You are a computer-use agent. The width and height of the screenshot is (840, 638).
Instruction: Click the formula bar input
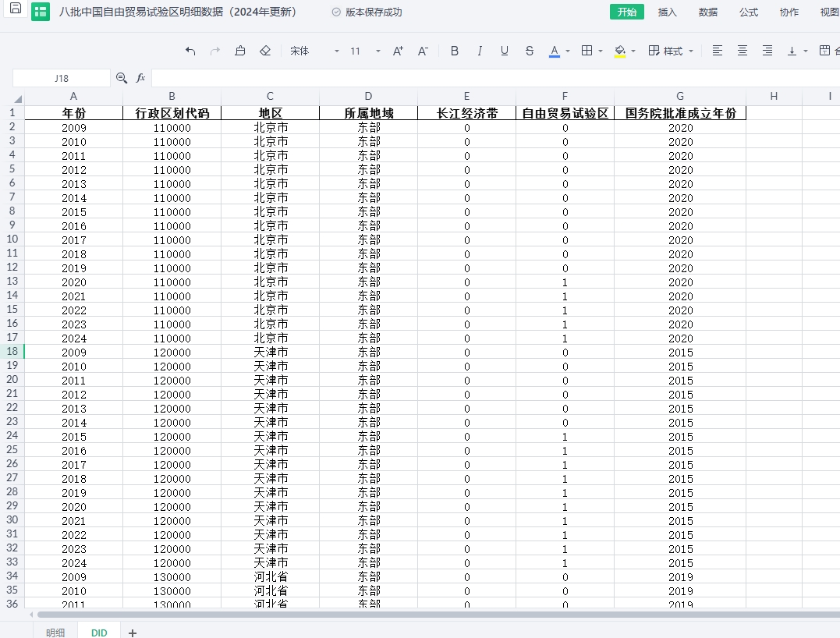[x=495, y=78]
